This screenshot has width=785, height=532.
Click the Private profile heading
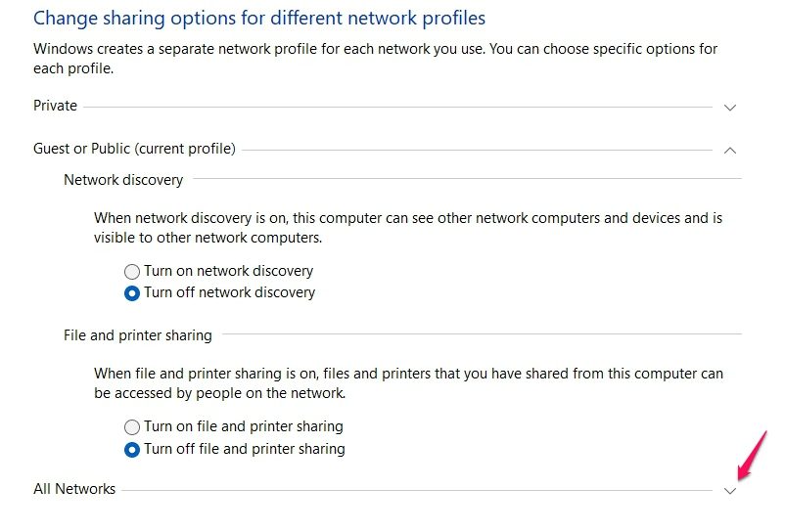click(55, 106)
